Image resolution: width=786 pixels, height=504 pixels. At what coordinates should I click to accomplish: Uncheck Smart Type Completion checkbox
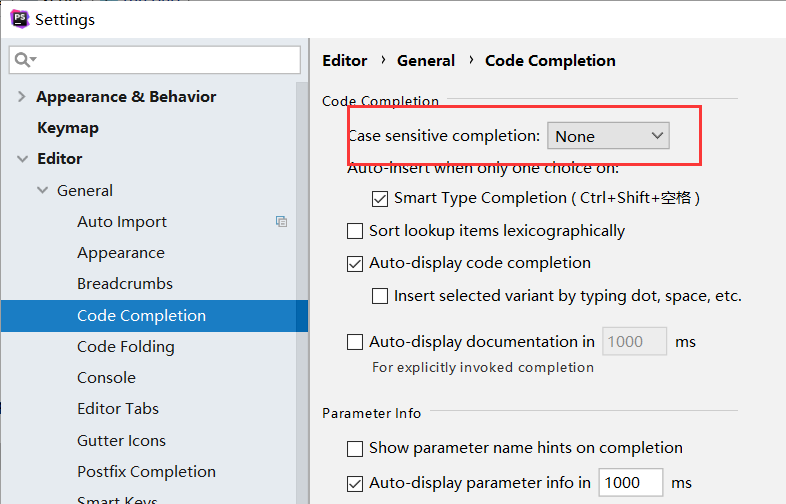380,199
